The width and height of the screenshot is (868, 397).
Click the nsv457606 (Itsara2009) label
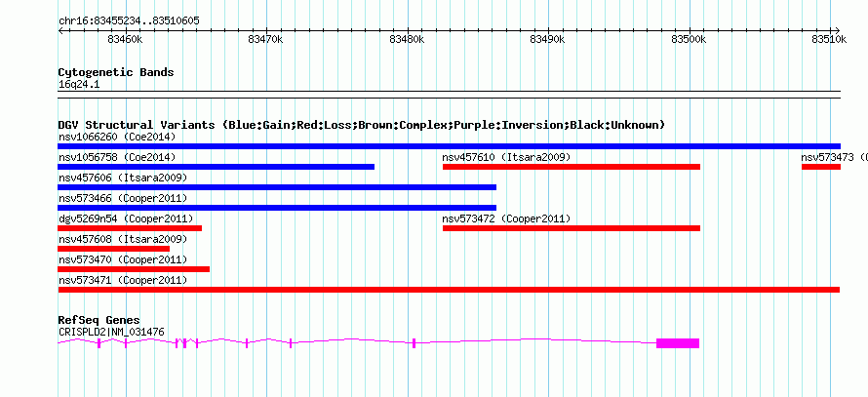(123, 178)
